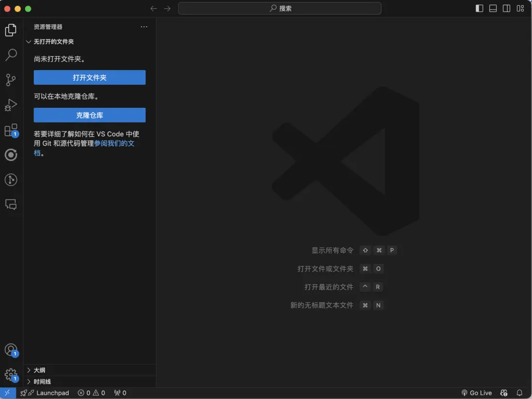Open the Search view in activity bar
532x399 pixels.
11,55
